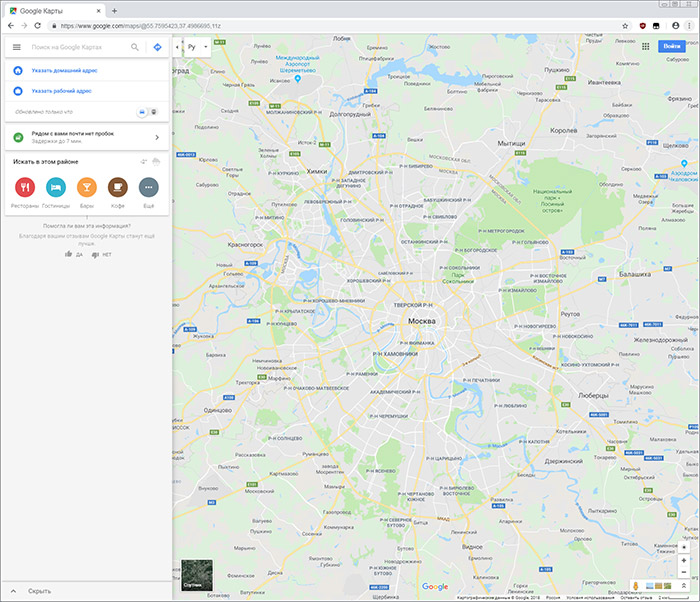Click the Видное town label
The width and height of the screenshot is (700, 602).
coord(472,547)
